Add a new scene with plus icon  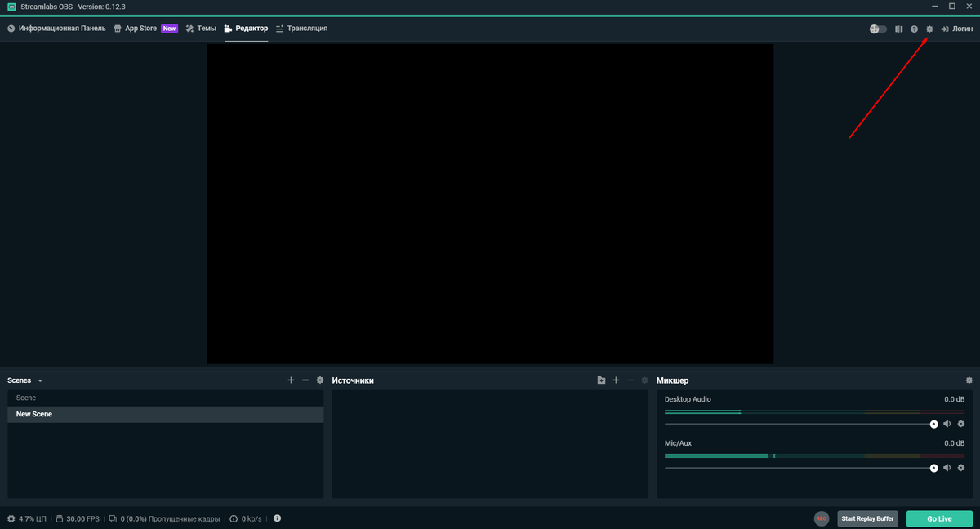[x=291, y=380]
